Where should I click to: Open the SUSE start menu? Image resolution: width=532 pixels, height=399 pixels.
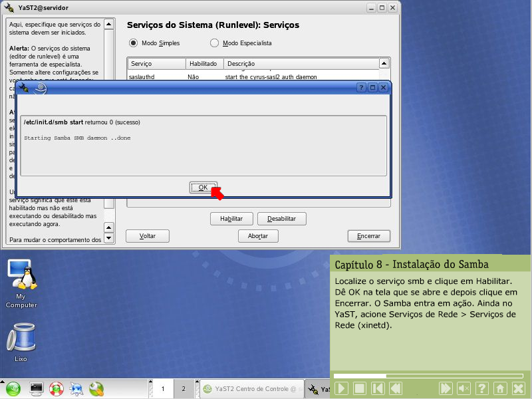(14, 388)
